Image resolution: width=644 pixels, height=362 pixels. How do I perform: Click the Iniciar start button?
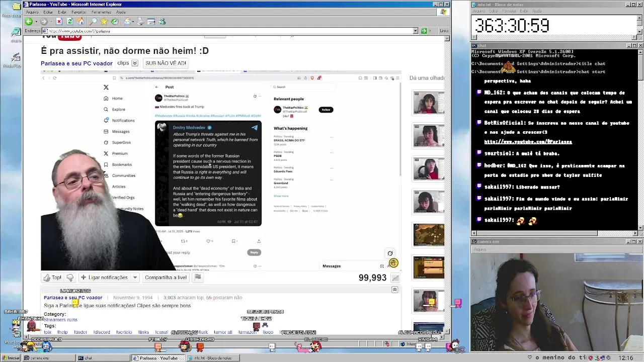pos(11,358)
